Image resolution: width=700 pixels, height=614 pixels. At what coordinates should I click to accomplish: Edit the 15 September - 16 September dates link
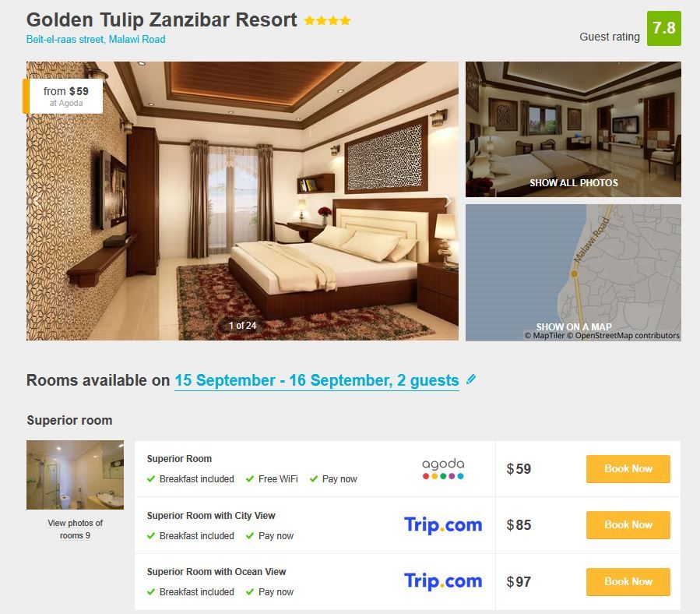pyautogui.click(x=316, y=380)
